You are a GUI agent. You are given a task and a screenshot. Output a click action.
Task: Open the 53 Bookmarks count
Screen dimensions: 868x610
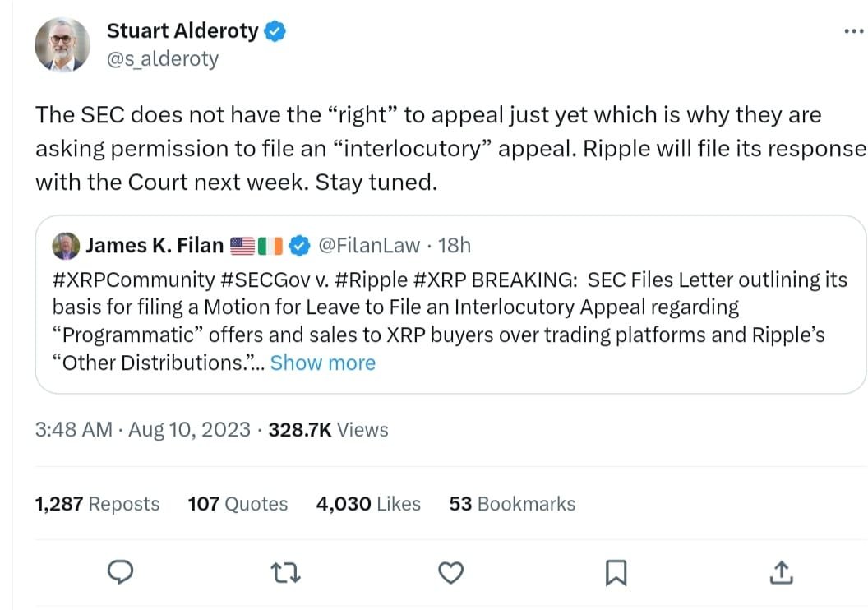click(x=512, y=504)
